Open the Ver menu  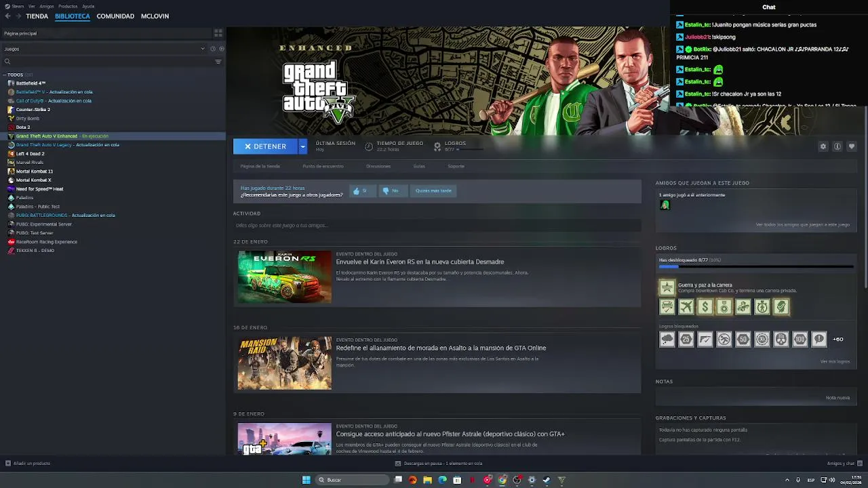pos(32,6)
